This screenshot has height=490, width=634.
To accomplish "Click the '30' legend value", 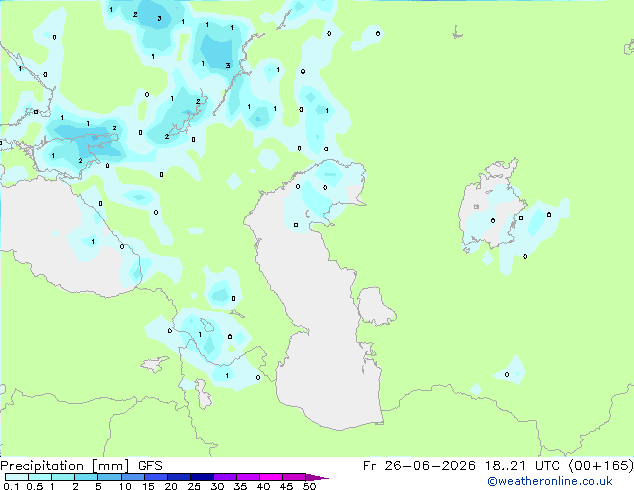I will (x=217, y=486).
